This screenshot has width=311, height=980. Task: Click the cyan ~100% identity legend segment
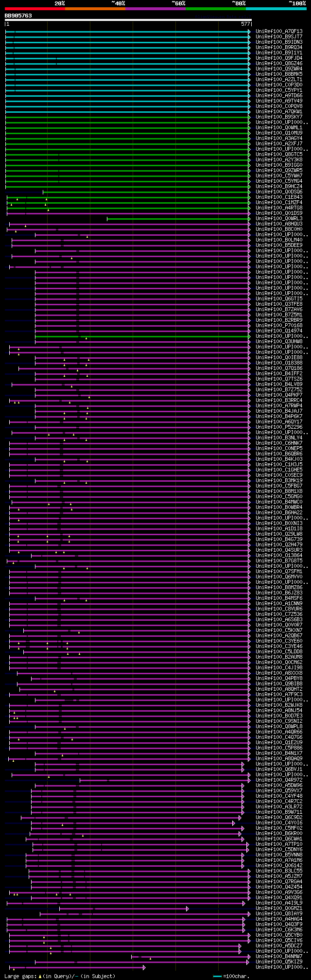pyautogui.click(x=276, y=9)
